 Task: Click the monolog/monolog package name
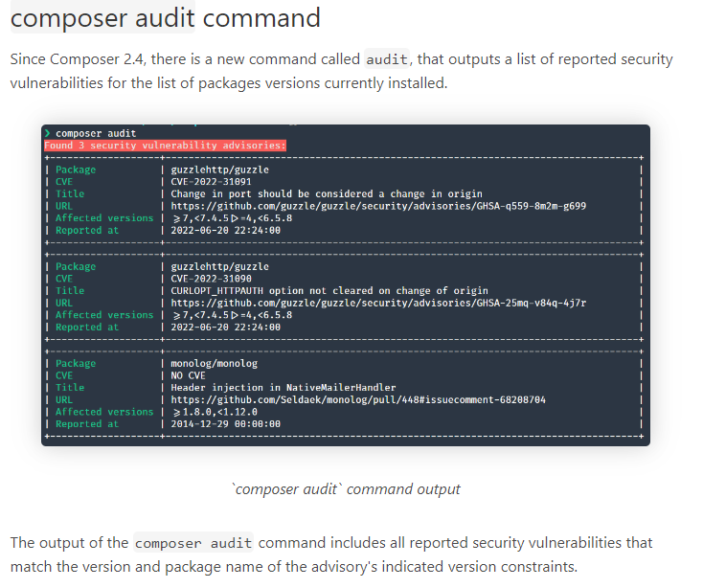pyautogui.click(x=216, y=364)
